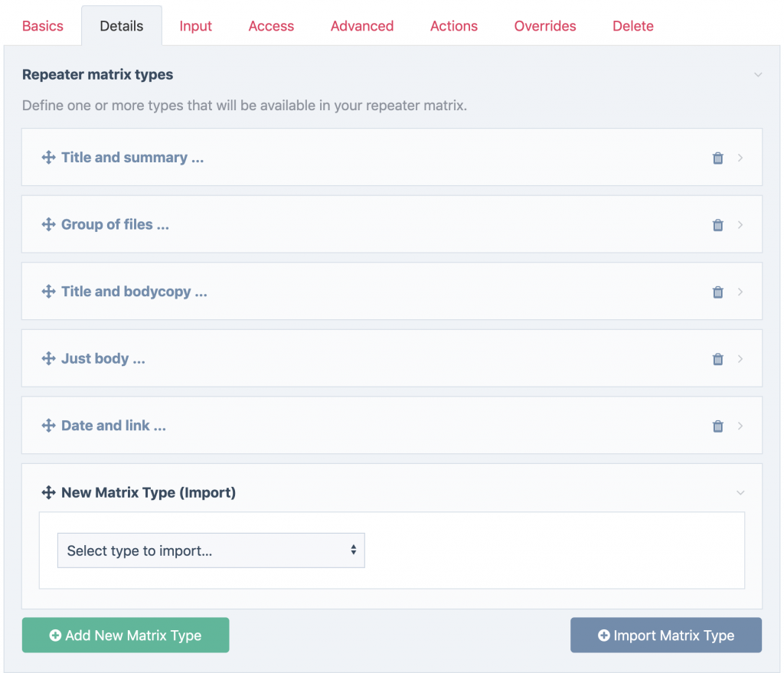
Task: Open the Title and bodycopy item label
Action: tap(134, 292)
